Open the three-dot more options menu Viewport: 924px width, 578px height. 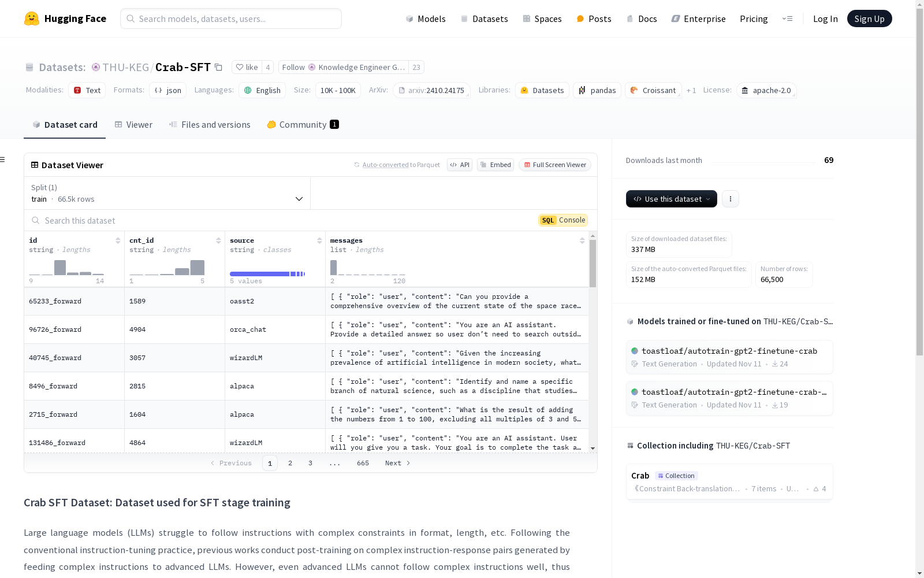[x=731, y=199]
